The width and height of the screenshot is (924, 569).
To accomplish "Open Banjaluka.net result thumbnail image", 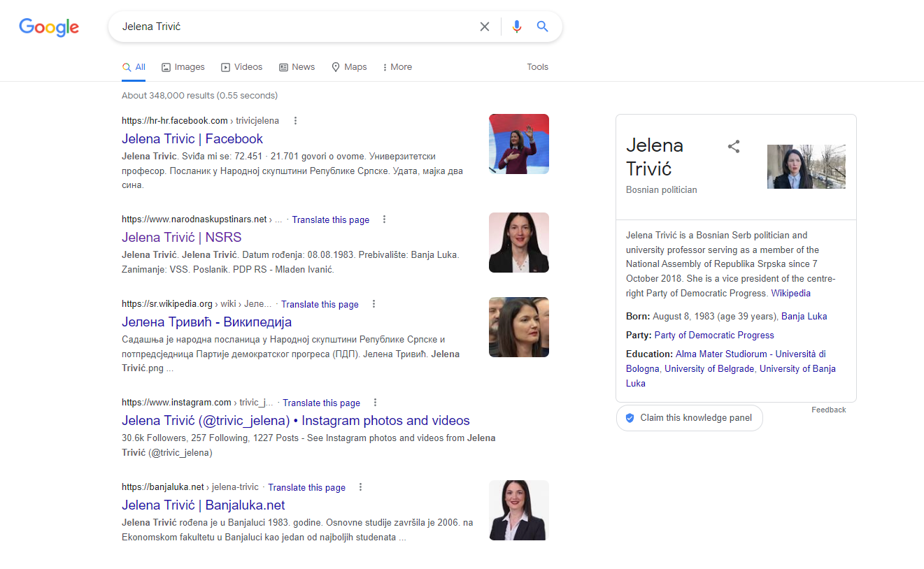I will [519, 510].
